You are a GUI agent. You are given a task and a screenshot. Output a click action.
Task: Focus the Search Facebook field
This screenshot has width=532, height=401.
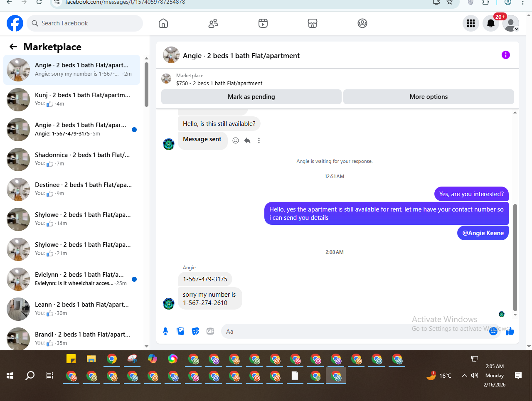click(x=85, y=23)
